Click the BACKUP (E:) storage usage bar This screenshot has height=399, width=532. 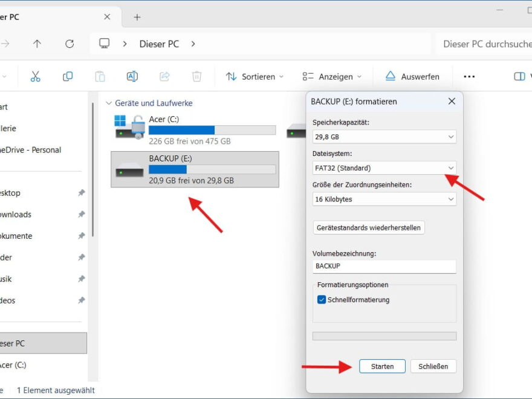coord(212,169)
